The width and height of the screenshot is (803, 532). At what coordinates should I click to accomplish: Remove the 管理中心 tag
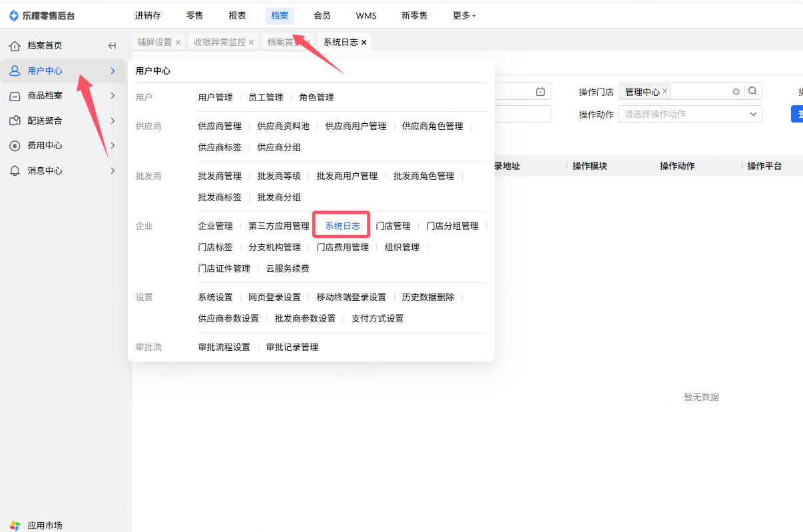click(665, 91)
